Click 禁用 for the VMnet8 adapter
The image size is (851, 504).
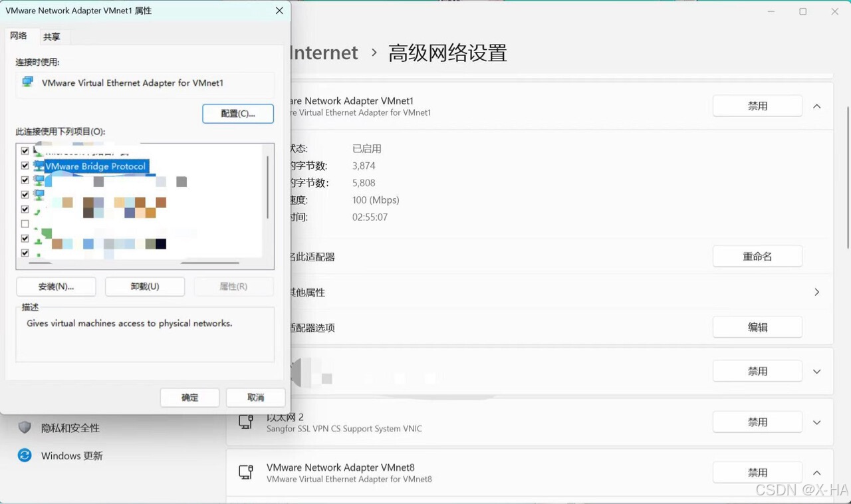pyautogui.click(x=757, y=473)
